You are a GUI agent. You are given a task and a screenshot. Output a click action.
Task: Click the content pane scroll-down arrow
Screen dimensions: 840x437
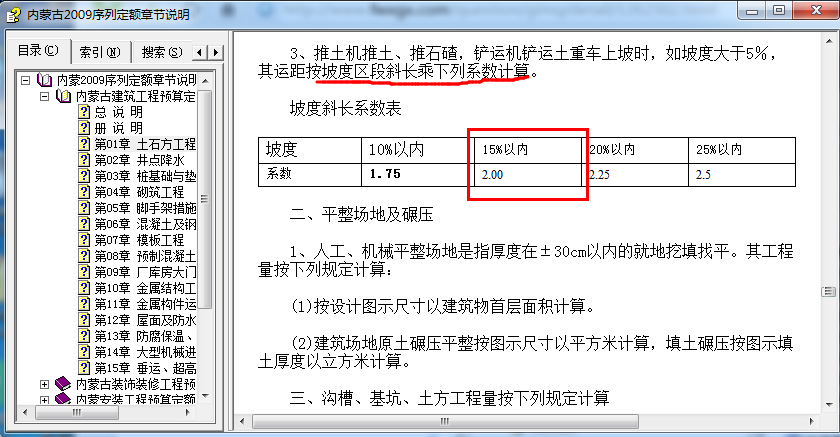point(829,404)
